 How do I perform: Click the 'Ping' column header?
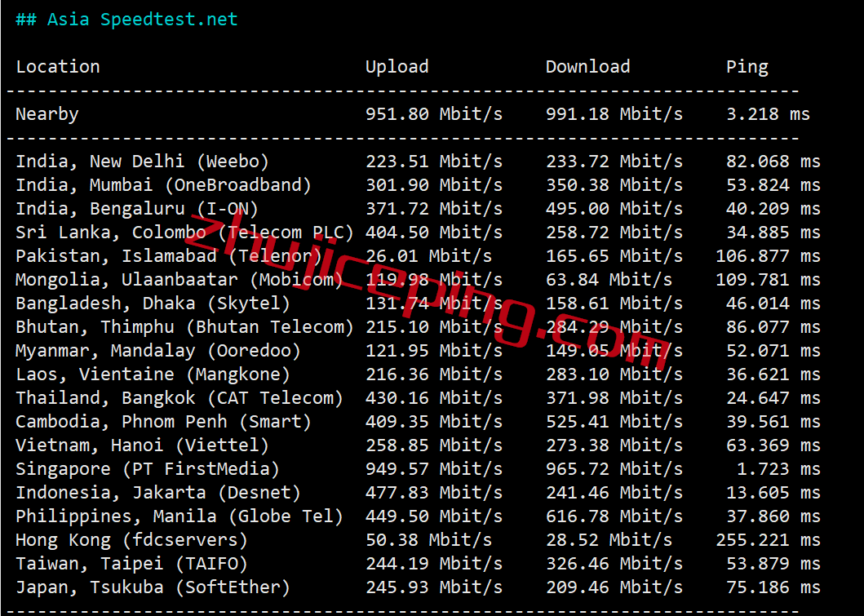pos(747,67)
